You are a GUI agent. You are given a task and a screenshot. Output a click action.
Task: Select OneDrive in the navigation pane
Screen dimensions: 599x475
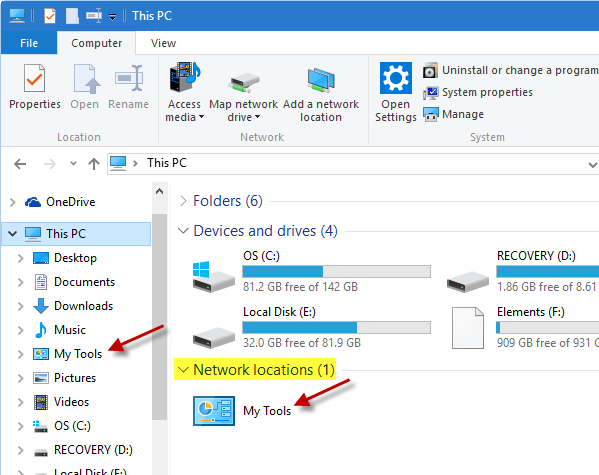70,202
